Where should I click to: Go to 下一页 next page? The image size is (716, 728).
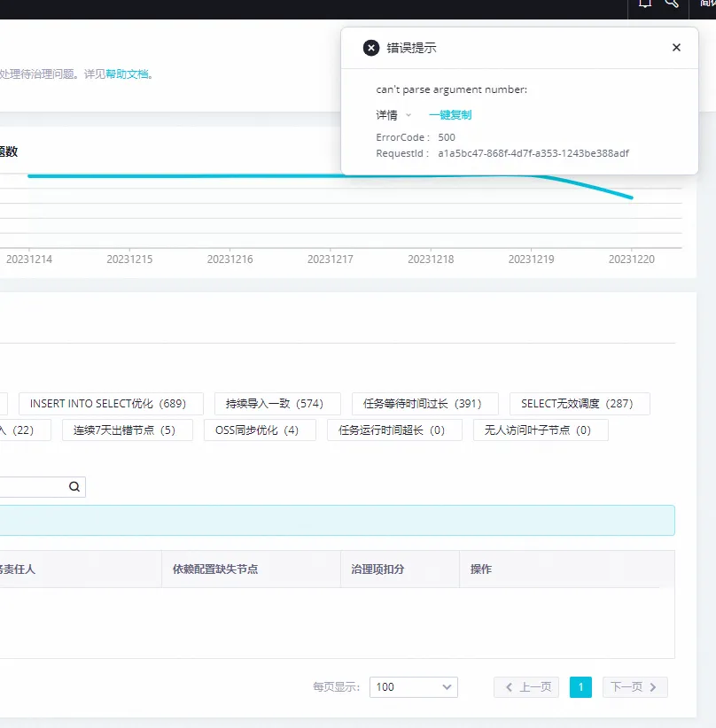pyautogui.click(x=634, y=686)
